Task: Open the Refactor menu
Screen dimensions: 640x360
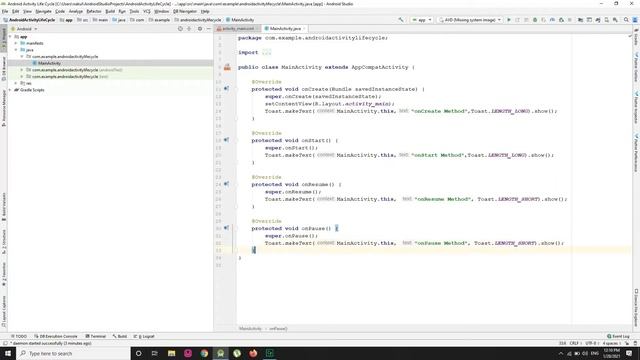Action: pos(94,11)
